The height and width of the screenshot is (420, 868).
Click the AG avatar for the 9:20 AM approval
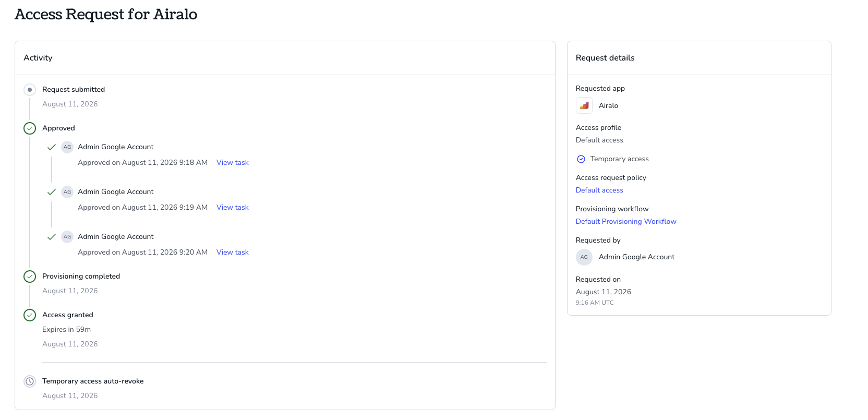point(67,237)
